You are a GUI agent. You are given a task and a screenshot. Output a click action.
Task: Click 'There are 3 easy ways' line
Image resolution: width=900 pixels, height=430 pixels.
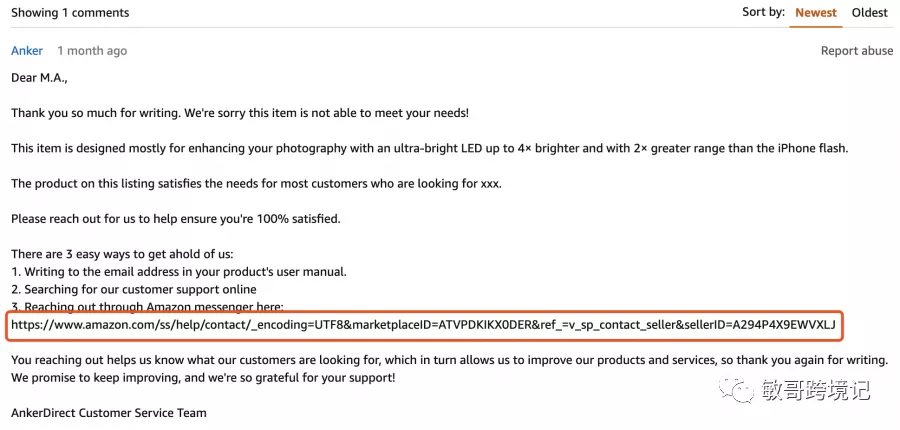click(122, 254)
